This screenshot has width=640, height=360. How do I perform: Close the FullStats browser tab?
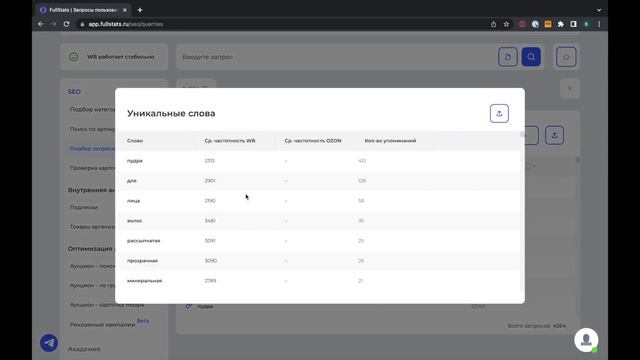click(124, 10)
